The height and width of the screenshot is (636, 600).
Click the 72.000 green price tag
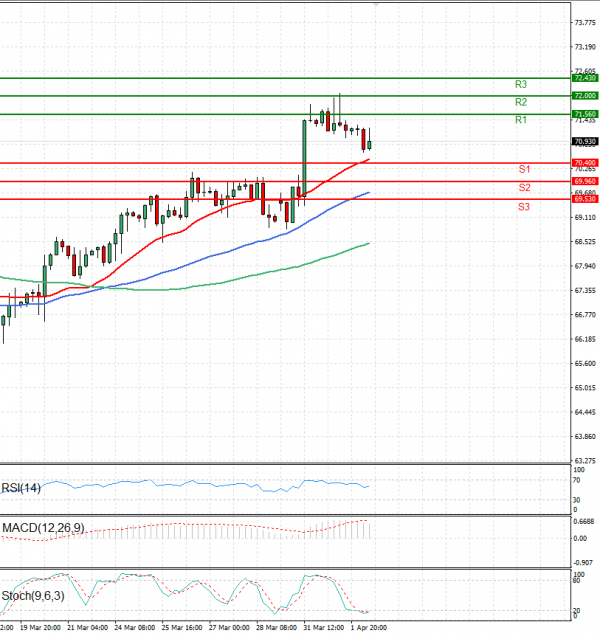pos(584,96)
